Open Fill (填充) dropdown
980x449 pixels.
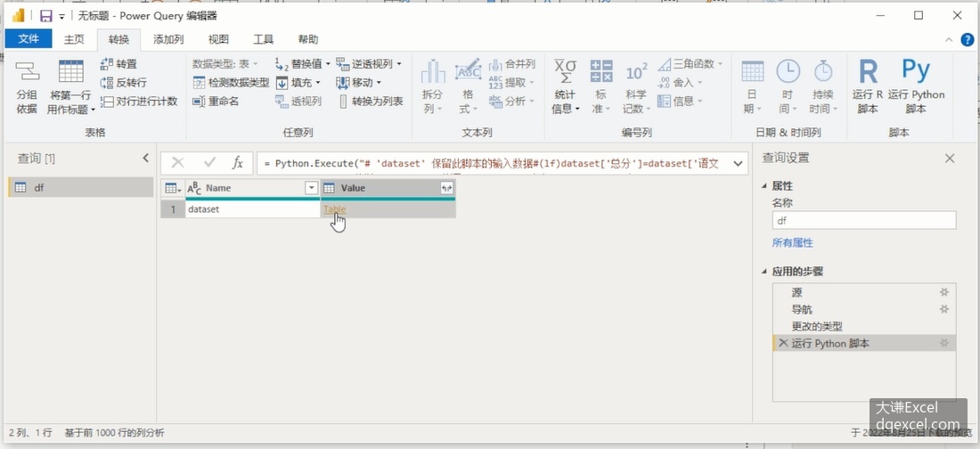[x=298, y=83]
